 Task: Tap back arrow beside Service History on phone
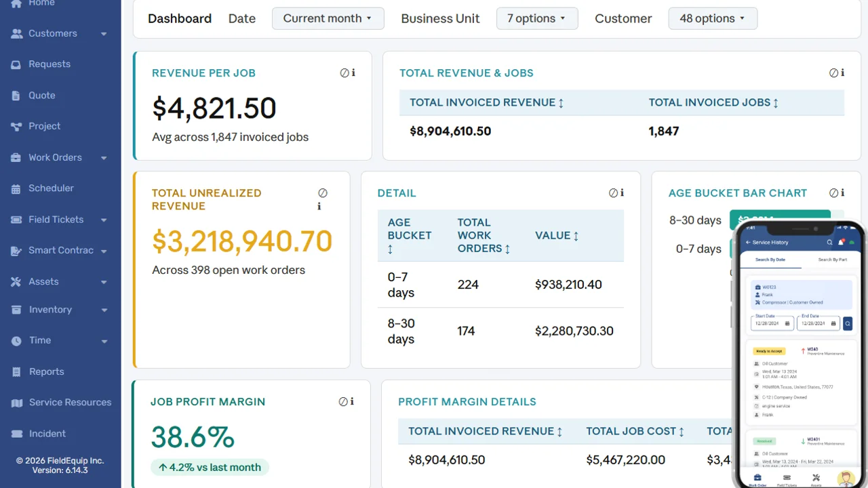click(x=748, y=242)
